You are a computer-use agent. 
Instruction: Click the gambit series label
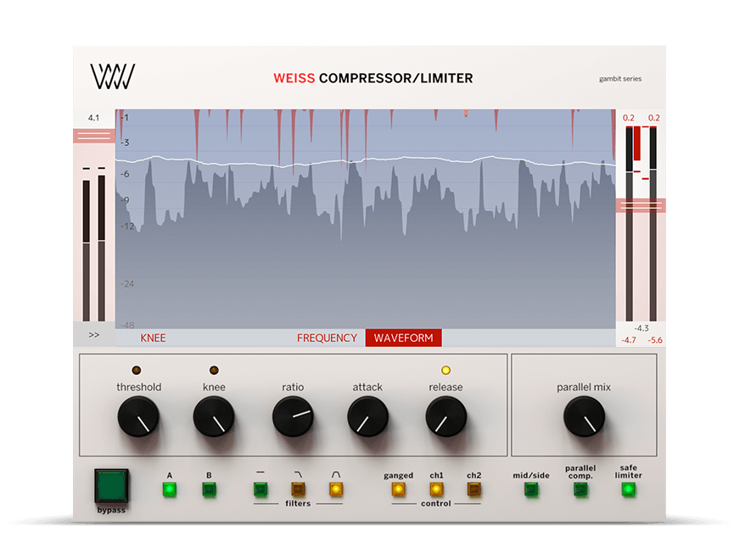click(x=620, y=79)
